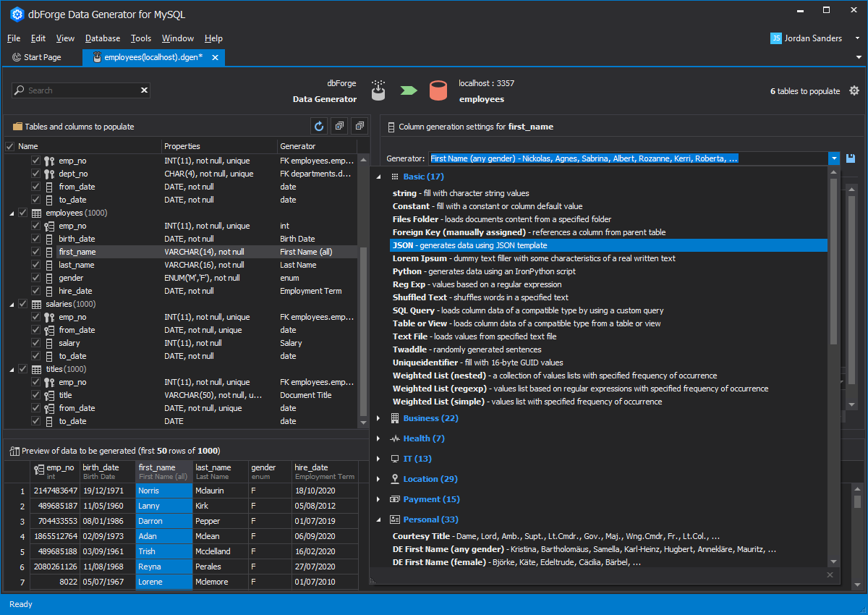Collapse the employees table tree node
This screenshot has height=615, width=868.
coord(12,213)
